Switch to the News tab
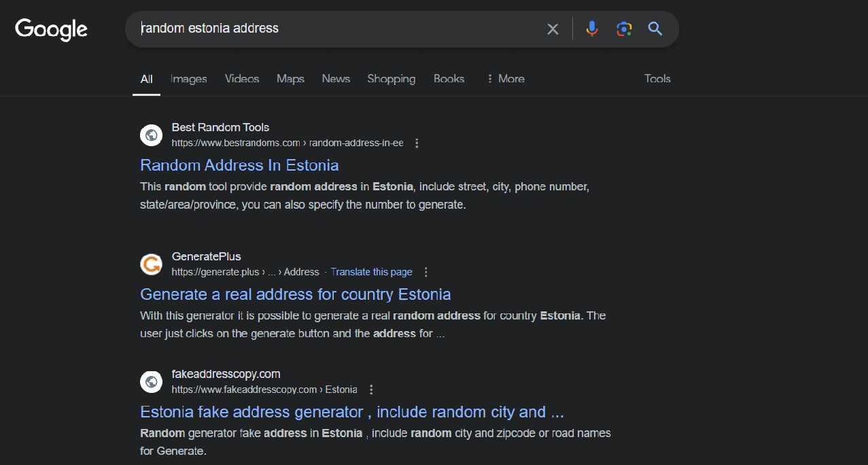Viewport: 868px width, 465px height. 336,79
